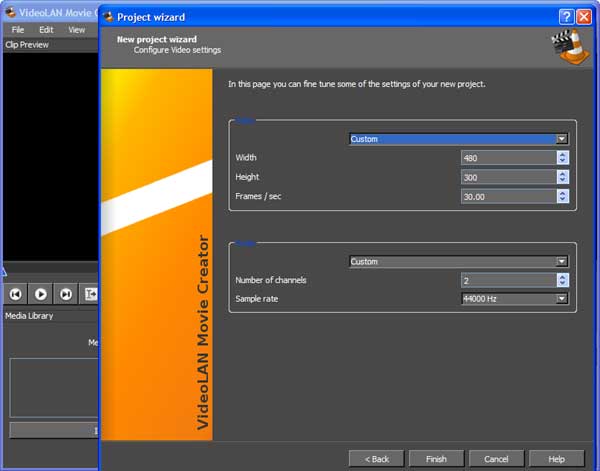Click the Height label

click(x=247, y=177)
